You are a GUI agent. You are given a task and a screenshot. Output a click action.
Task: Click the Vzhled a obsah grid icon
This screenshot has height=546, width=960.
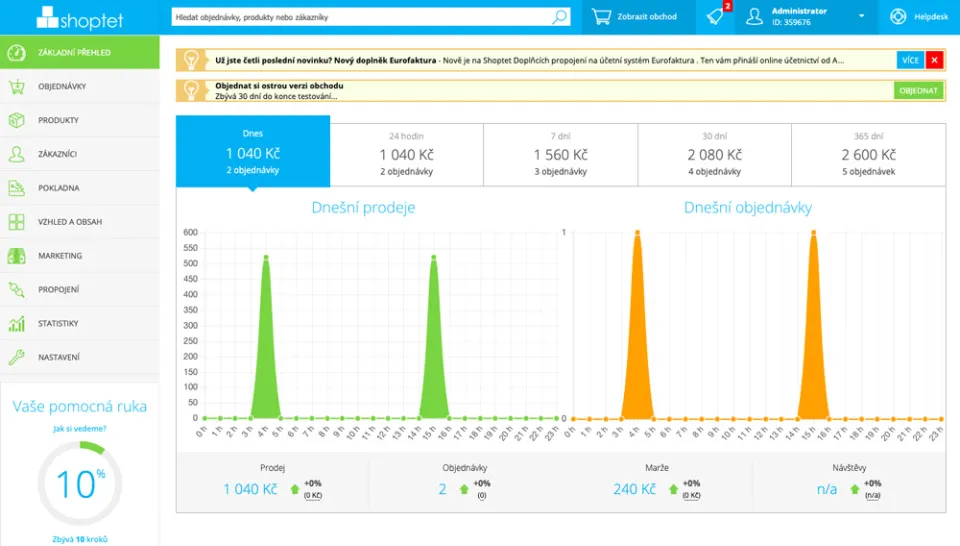(x=17, y=222)
